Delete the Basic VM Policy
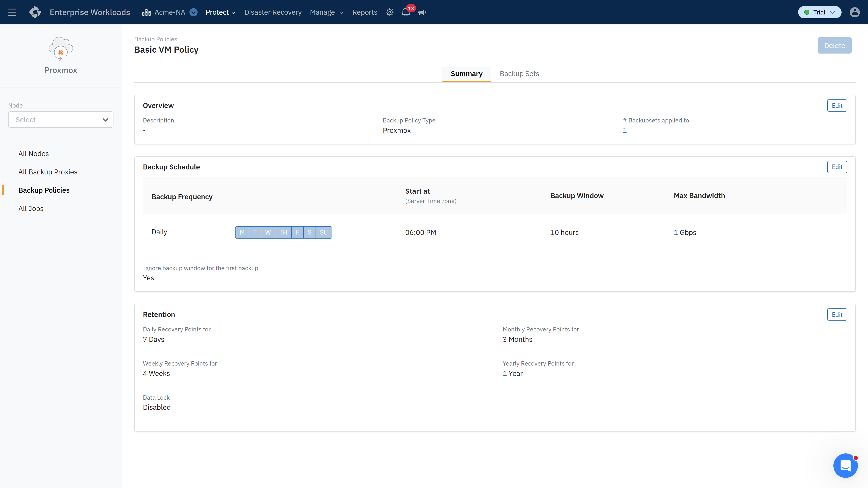The height and width of the screenshot is (488, 868). [x=834, y=45]
